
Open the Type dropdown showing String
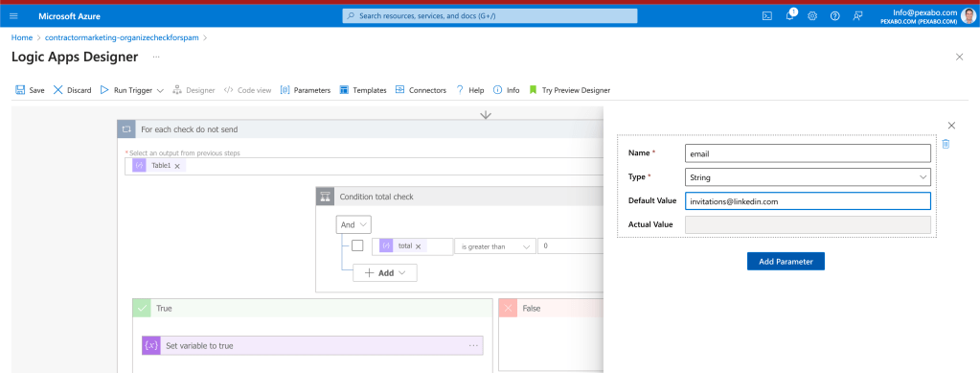(x=808, y=177)
